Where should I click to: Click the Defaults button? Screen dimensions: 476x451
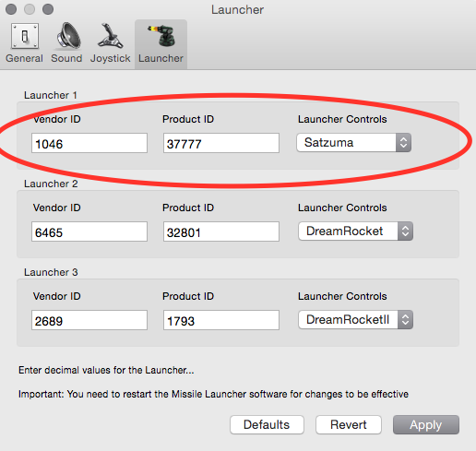(267, 425)
